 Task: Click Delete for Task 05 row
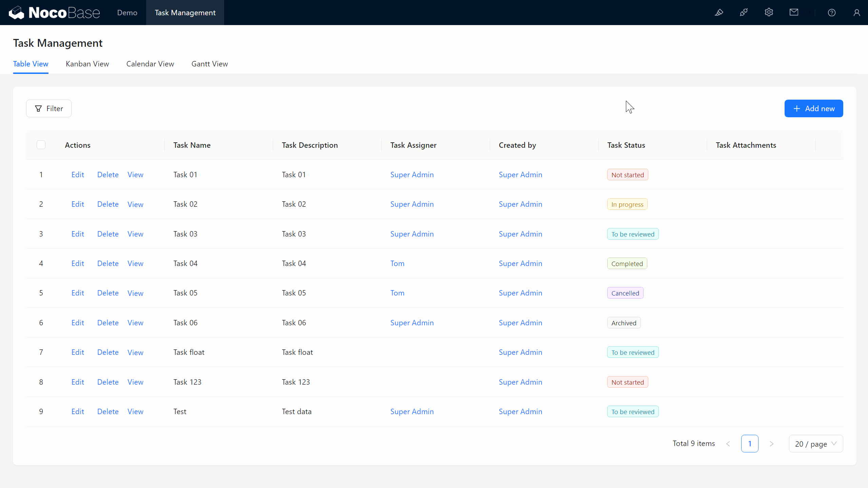point(108,293)
